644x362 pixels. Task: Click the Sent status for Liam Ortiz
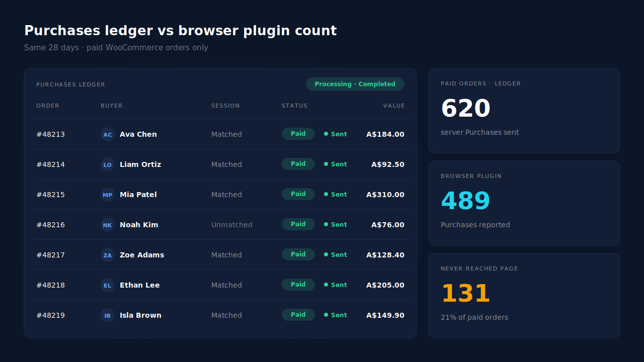click(336, 164)
